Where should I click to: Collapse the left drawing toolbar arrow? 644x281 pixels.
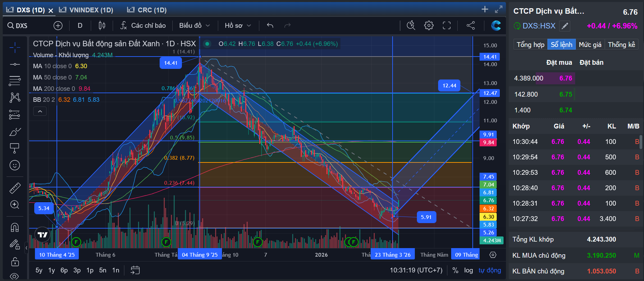point(26,247)
